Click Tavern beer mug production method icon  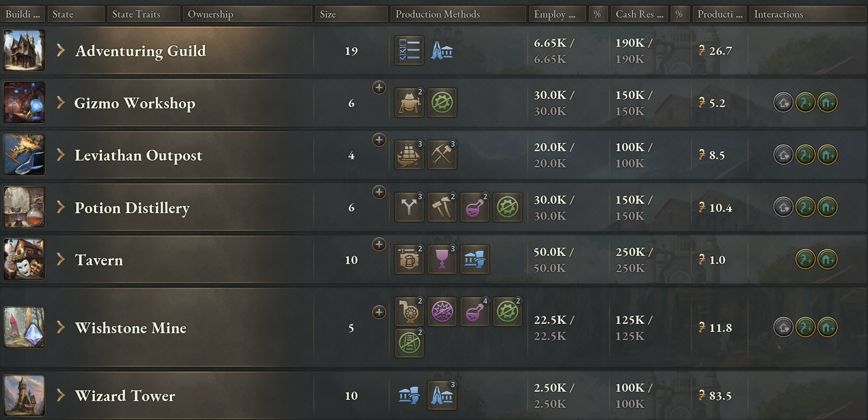click(409, 259)
